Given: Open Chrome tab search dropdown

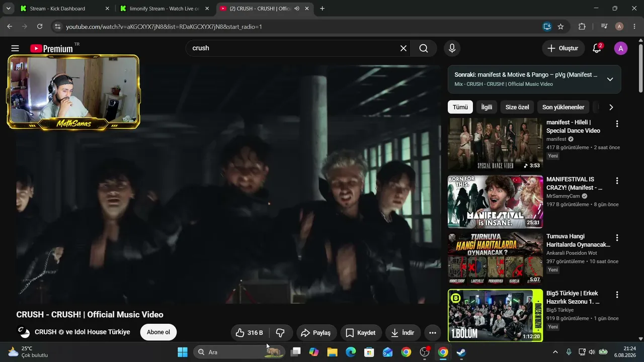Looking at the screenshot, I should point(9,9).
